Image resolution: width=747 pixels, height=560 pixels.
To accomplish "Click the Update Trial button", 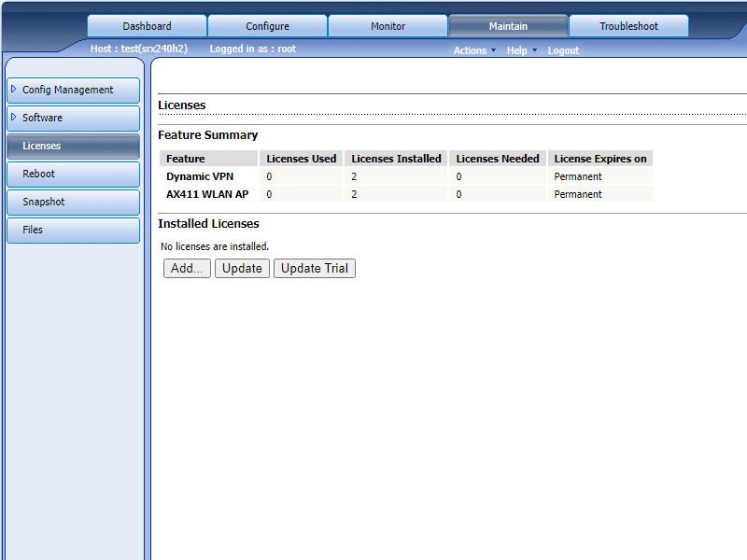I will point(314,269).
